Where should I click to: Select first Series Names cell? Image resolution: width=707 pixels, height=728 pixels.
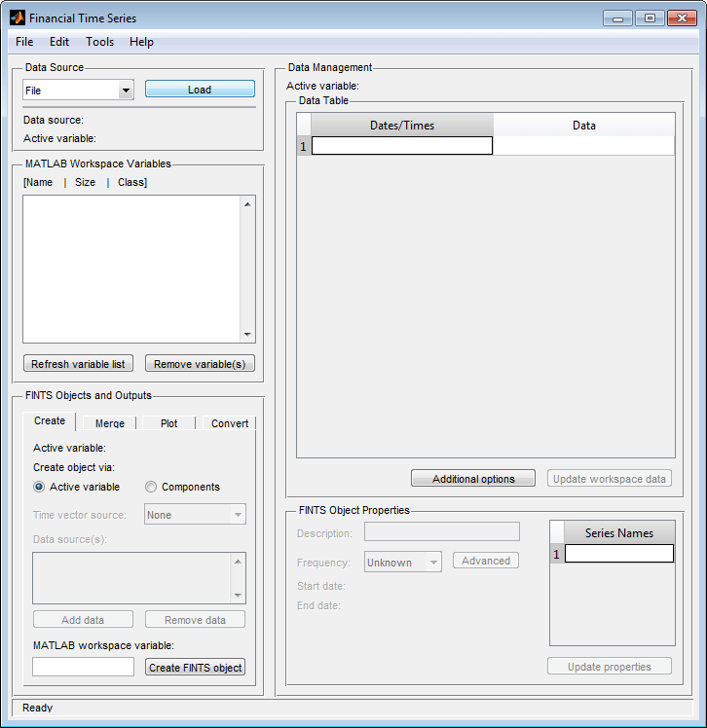[x=619, y=554]
